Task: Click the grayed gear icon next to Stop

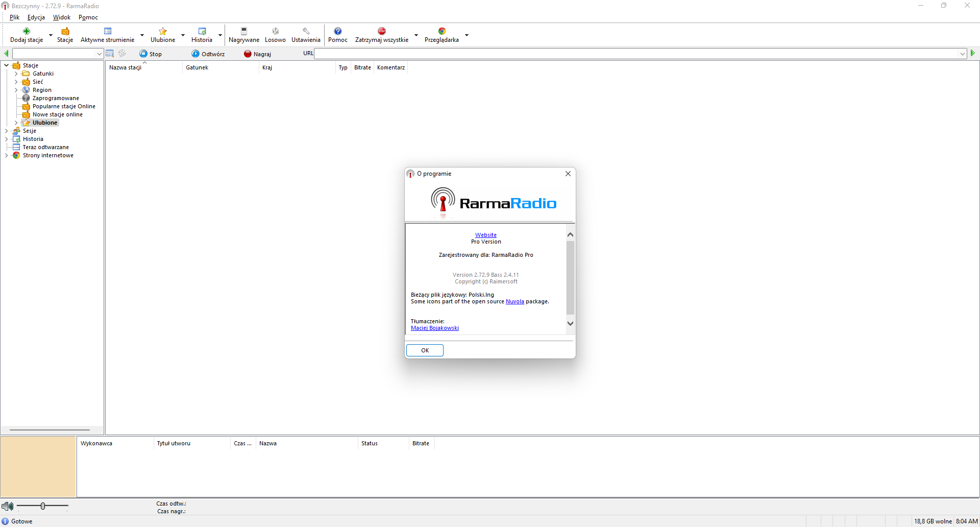Action: pyautogui.click(x=122, y=54)
